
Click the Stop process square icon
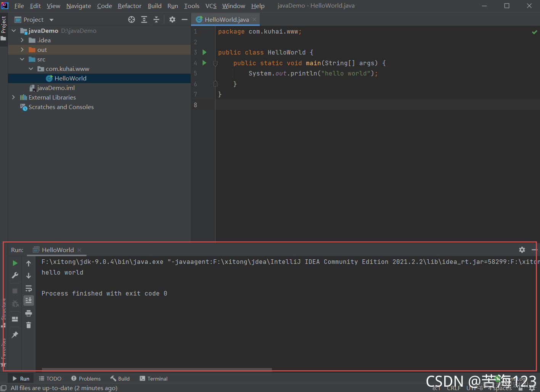coord(15,291)
